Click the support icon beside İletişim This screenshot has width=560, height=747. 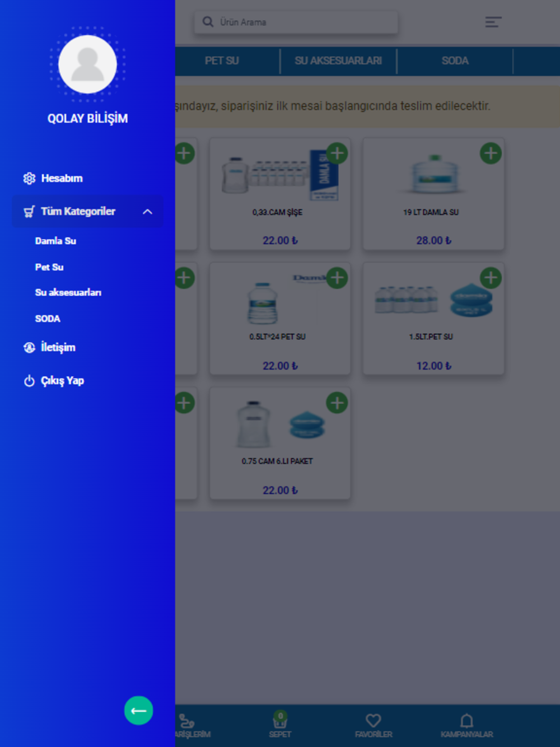[29, 348]
